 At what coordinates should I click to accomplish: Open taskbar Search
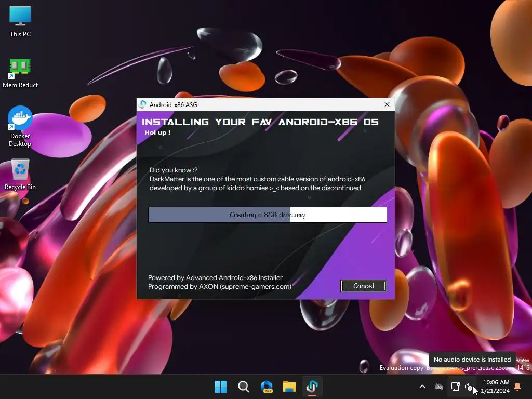pyautogui.click(x=243, y=387)
